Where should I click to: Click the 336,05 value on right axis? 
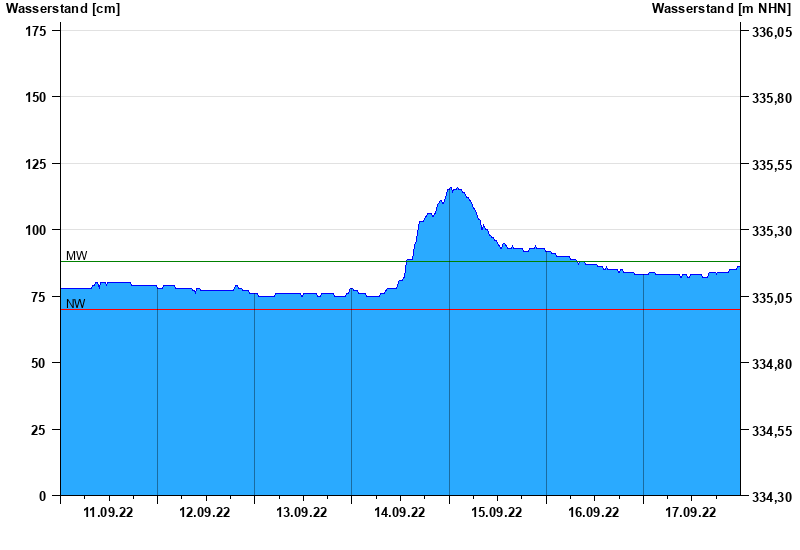point(772,32)
